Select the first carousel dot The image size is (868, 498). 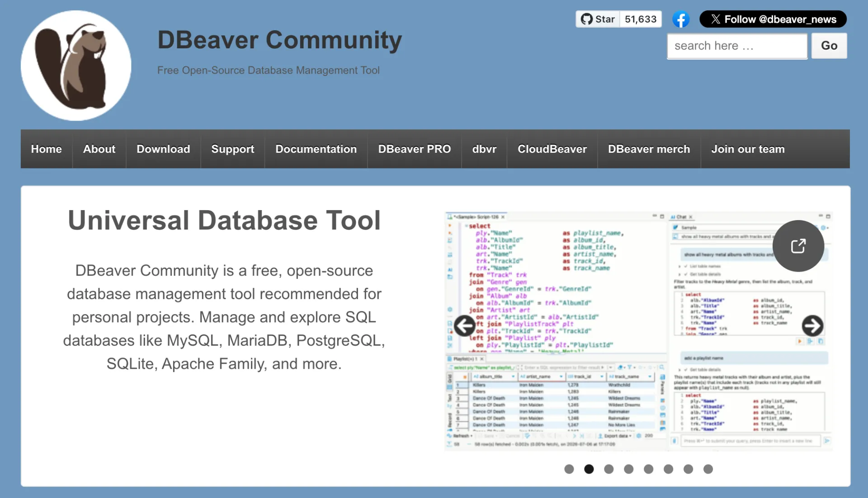(569, 469)
